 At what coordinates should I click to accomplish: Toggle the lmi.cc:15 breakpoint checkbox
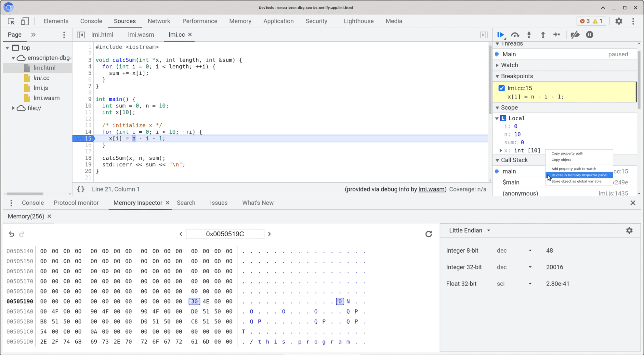point(501,88)
